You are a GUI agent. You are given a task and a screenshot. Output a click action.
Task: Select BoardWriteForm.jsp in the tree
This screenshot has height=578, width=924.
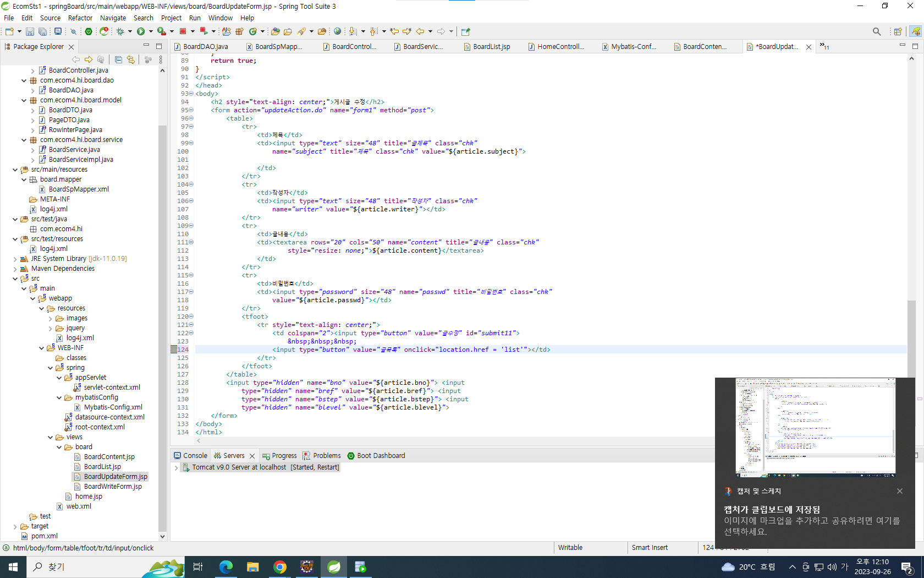pyautogui.click(x=108, y=487)
